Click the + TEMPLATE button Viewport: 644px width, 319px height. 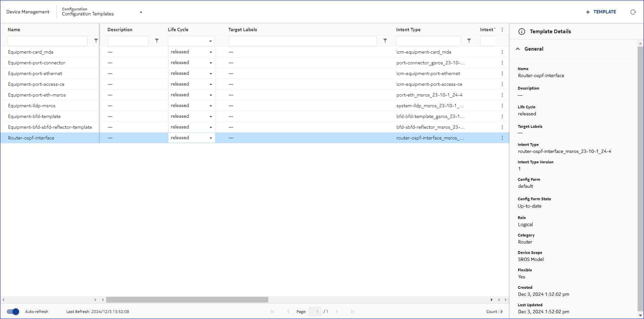pos(601,12)
